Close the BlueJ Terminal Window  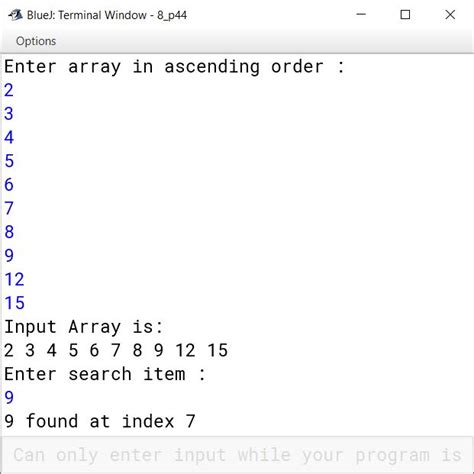(x=450, y=15)
